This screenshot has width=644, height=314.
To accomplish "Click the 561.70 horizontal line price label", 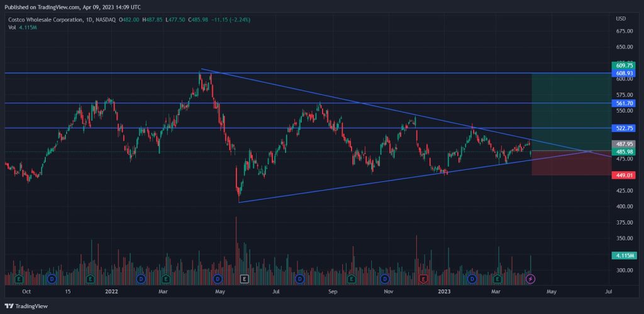I will click(623, 103).
